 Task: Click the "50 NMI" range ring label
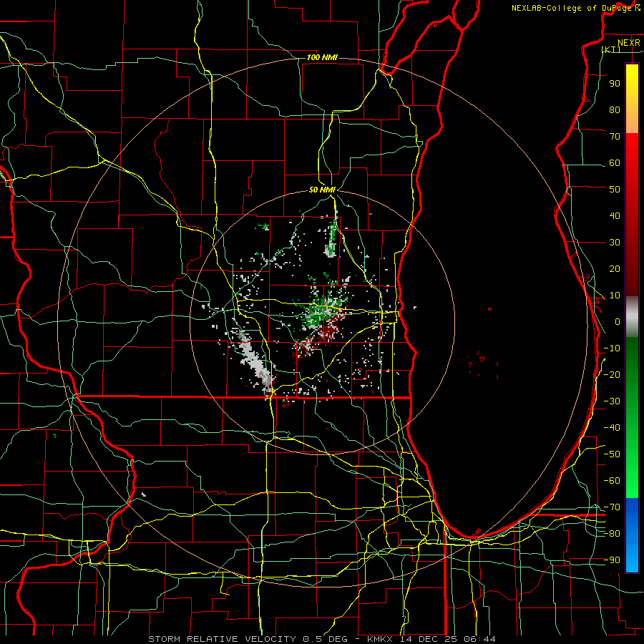coord(322,190)
